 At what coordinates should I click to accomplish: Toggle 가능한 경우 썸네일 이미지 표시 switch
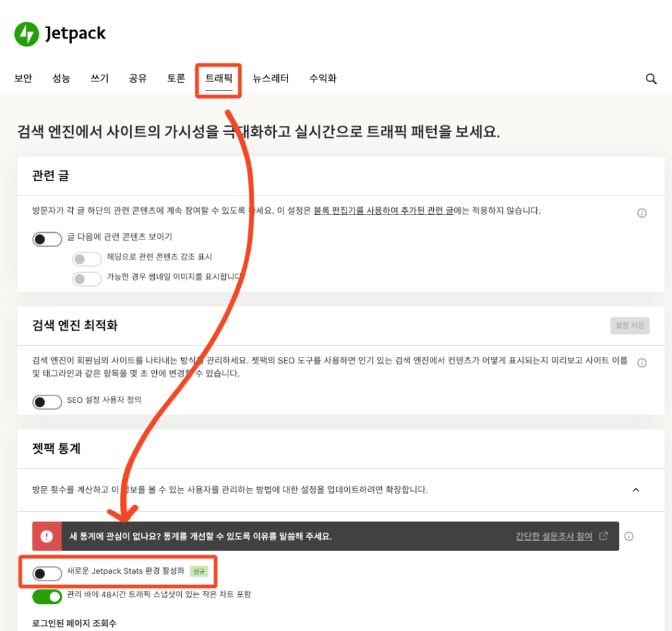click(x=87, y=279)
